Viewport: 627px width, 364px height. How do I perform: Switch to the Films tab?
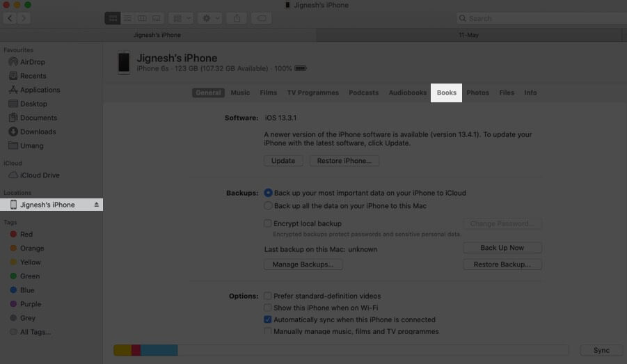click(269, 93)
